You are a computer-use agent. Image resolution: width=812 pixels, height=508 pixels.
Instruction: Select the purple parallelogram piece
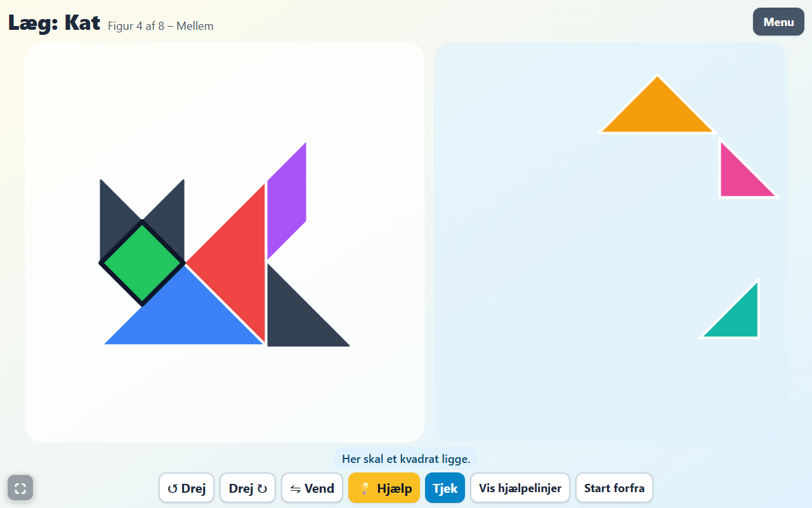click(x=287, y=201)
